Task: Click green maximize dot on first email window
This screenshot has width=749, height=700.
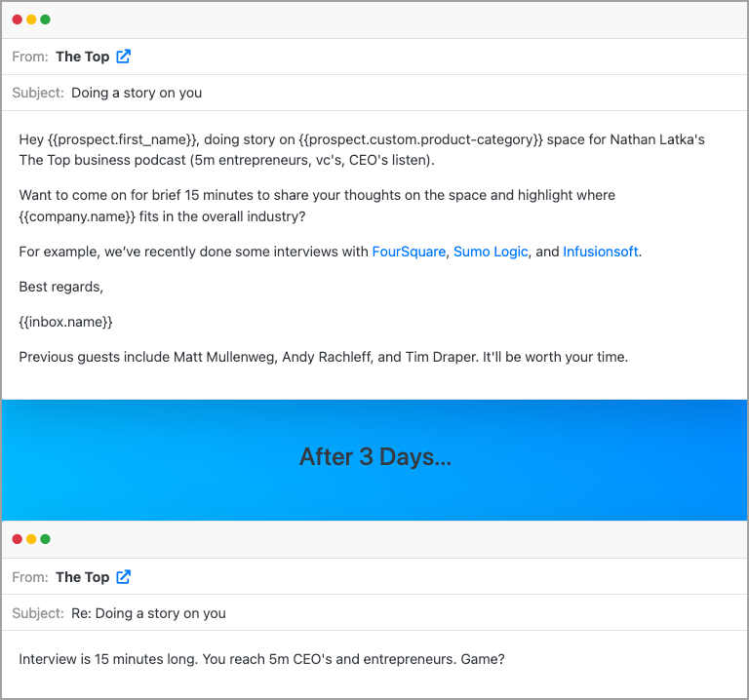Action: coord(45,19)
